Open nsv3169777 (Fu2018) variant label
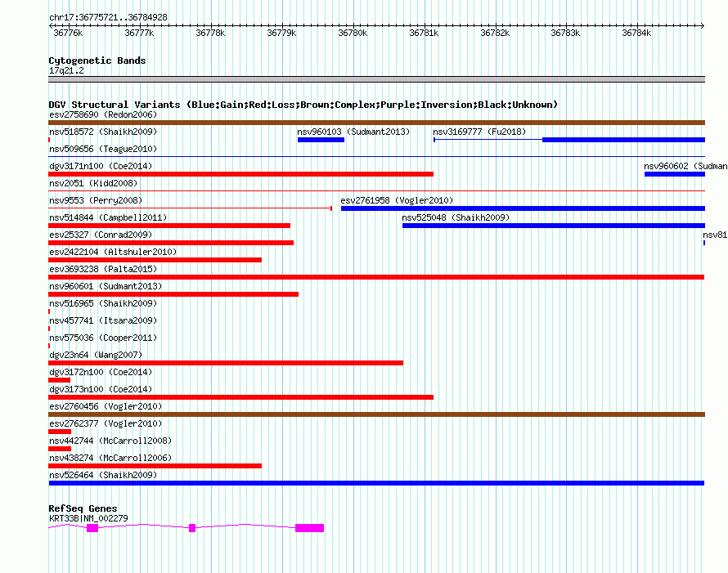The height and width of the screenshot is (573, 728). pyautogui.click(x=479, y=132)
